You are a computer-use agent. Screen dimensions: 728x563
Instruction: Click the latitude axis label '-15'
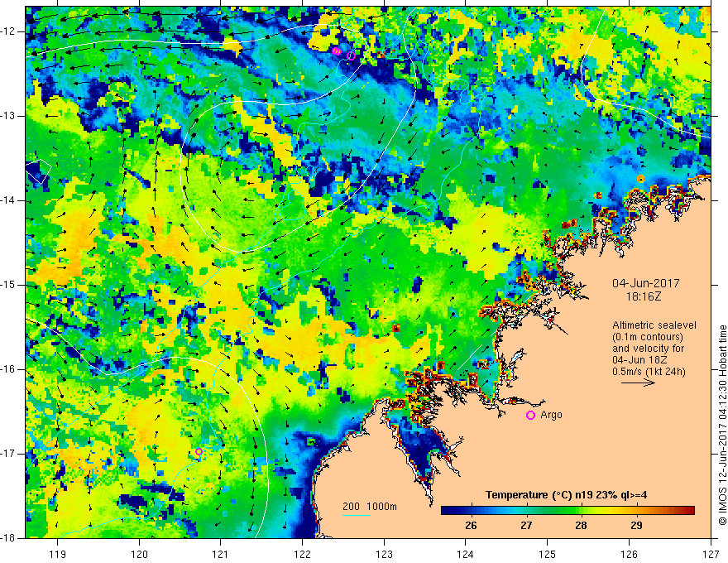(x=8, y=285)
